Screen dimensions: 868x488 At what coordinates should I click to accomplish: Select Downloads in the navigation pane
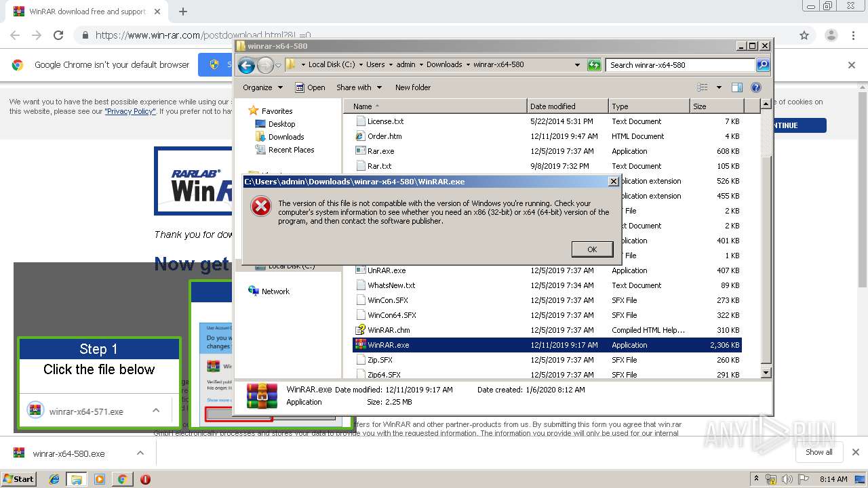[x=279, y=137]
